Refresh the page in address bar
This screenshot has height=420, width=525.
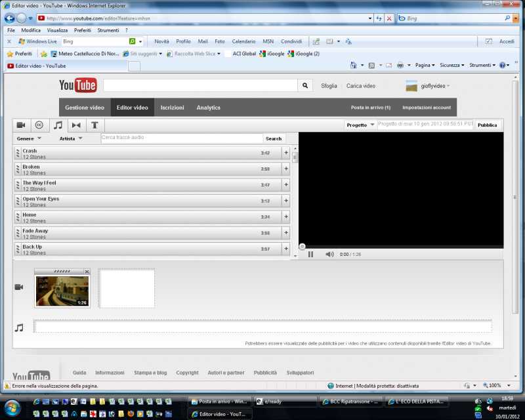click(379, 18)
